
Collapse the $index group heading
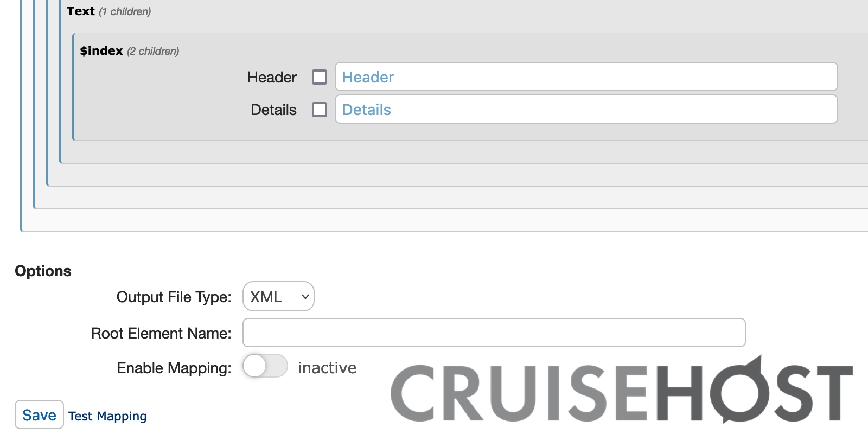(101, 51)
